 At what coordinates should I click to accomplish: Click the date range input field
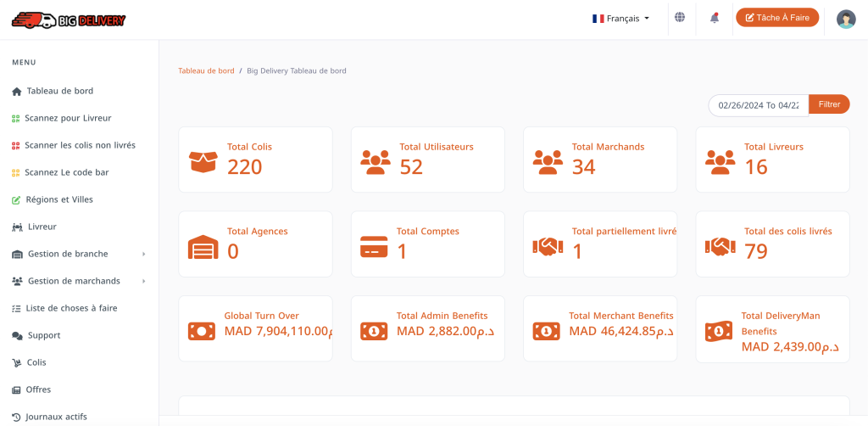[758, 105]
